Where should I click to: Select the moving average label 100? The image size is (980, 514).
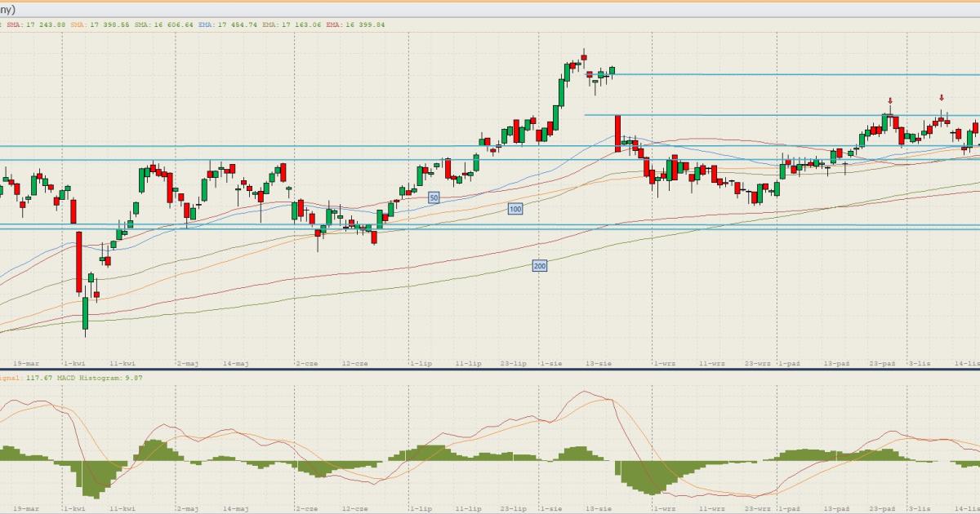tap(514, 210)
